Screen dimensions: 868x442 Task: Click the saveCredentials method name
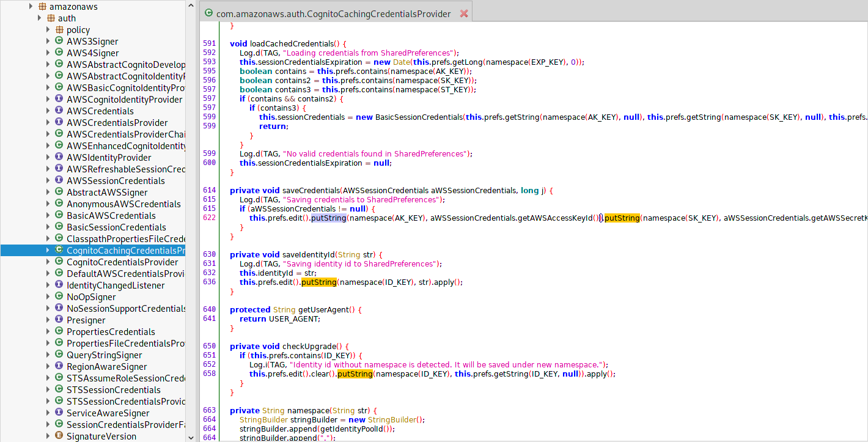click(x=311, y=191)
